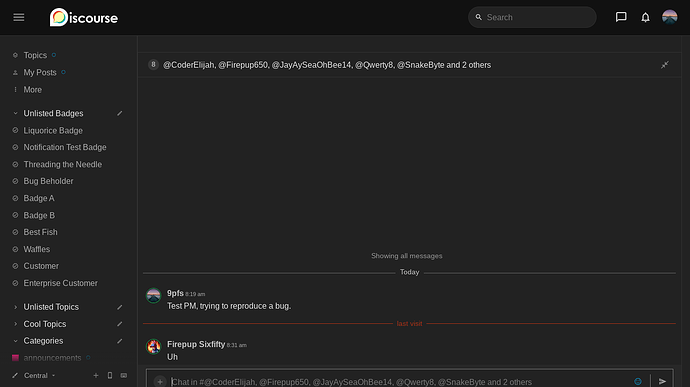Open My Posts link

pos(40,72)
